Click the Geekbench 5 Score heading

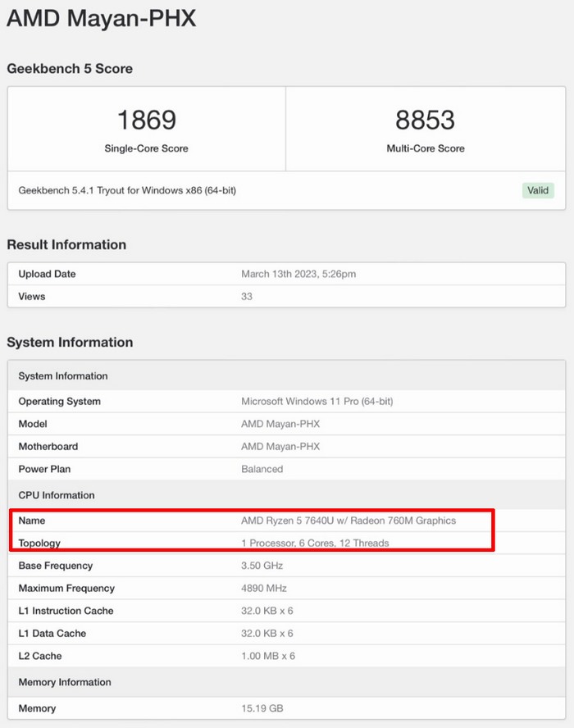click(x=70, y=69)
